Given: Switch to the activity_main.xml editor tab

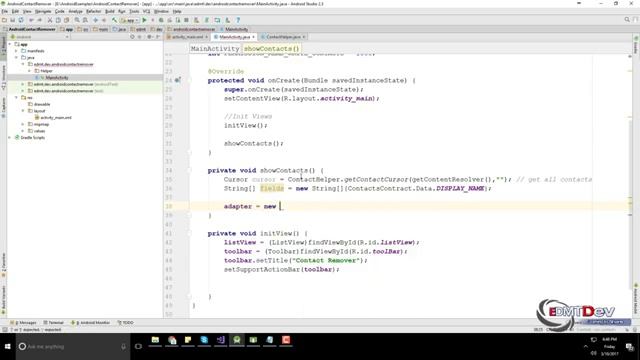Looking at the screenshot, I should pos(187,37).
